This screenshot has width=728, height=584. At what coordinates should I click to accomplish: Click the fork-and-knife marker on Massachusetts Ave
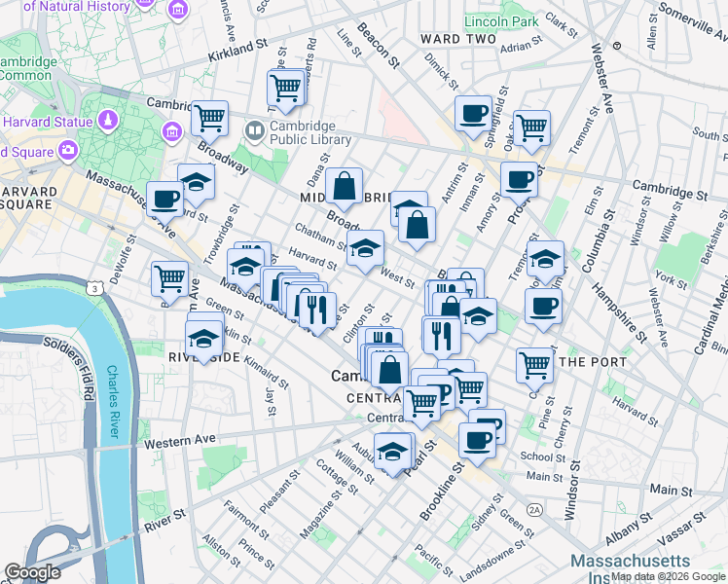(318, 311)
